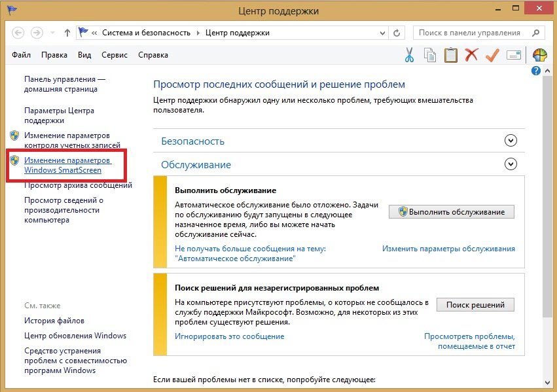Click the refresh button beside address bar

point(397,33)
